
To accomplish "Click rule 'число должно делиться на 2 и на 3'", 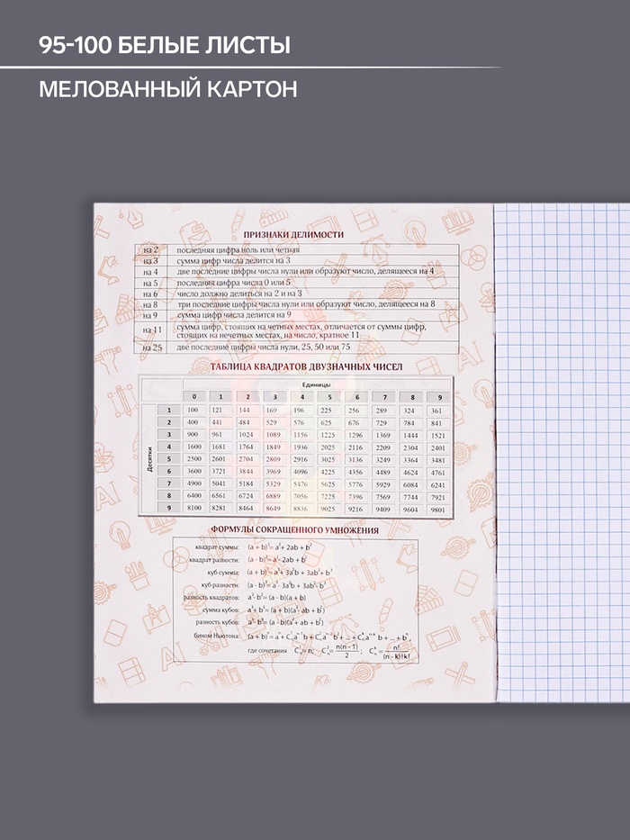I will [x=239, y=294].
